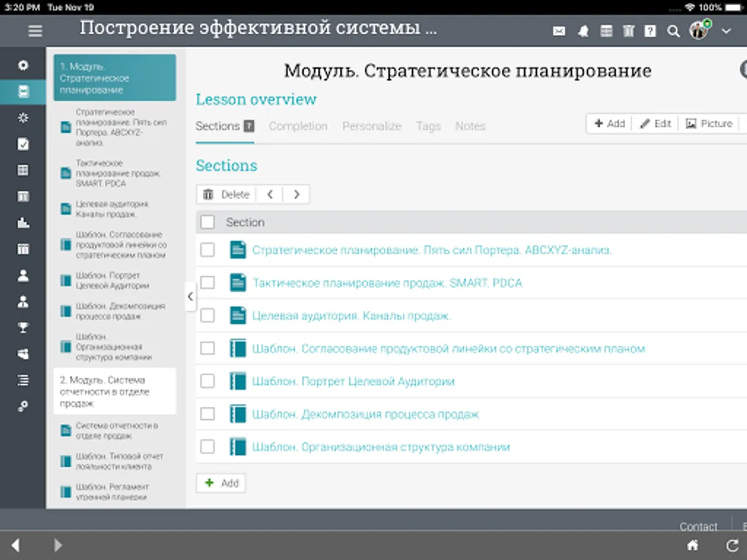Click the Edit button with pencil

point(655,124)
